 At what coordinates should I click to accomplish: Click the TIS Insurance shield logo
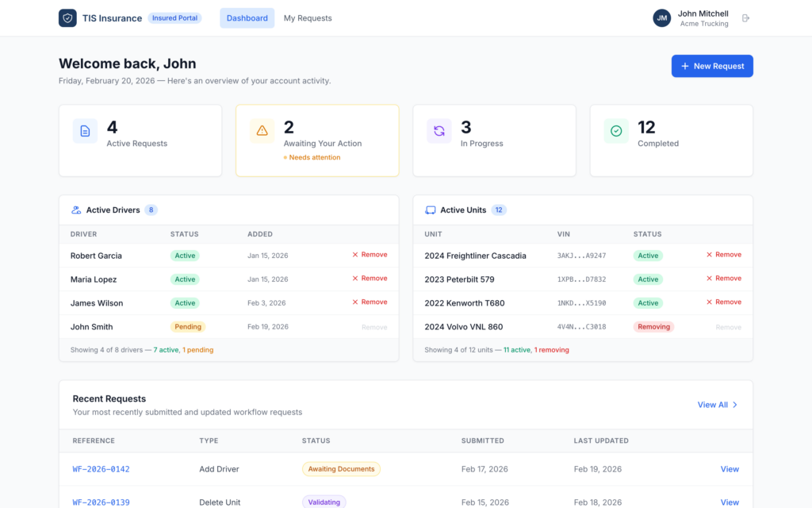pyautogui.click(x=67, y=18)
